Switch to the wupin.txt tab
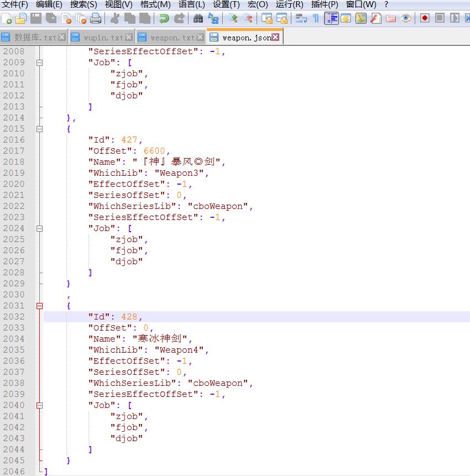Screen dimensions: 470x476 (102, 38)
